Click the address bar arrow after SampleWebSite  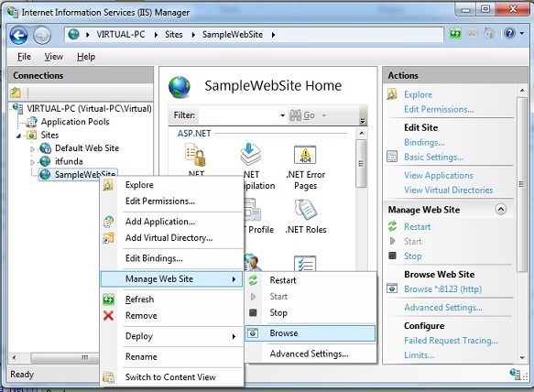(x=273, y=35)
